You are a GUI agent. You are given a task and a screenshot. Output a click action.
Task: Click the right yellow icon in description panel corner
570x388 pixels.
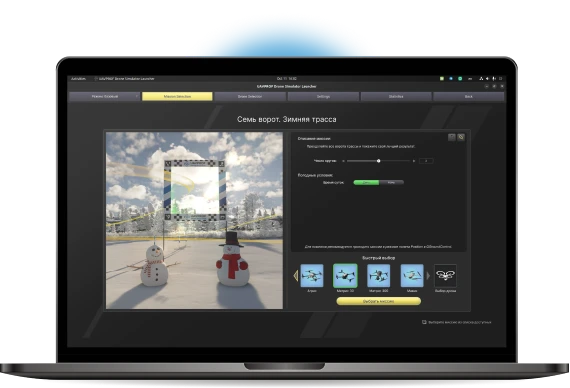[x=461, y=137]
